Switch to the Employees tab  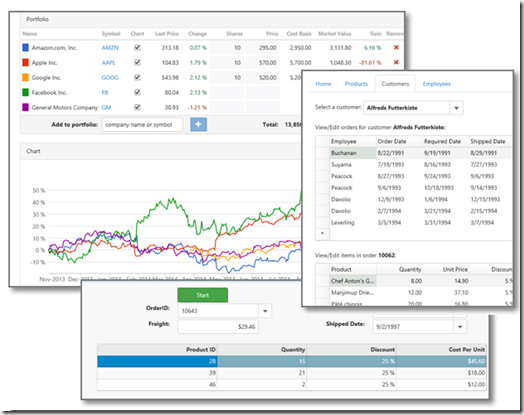(436, 84)
